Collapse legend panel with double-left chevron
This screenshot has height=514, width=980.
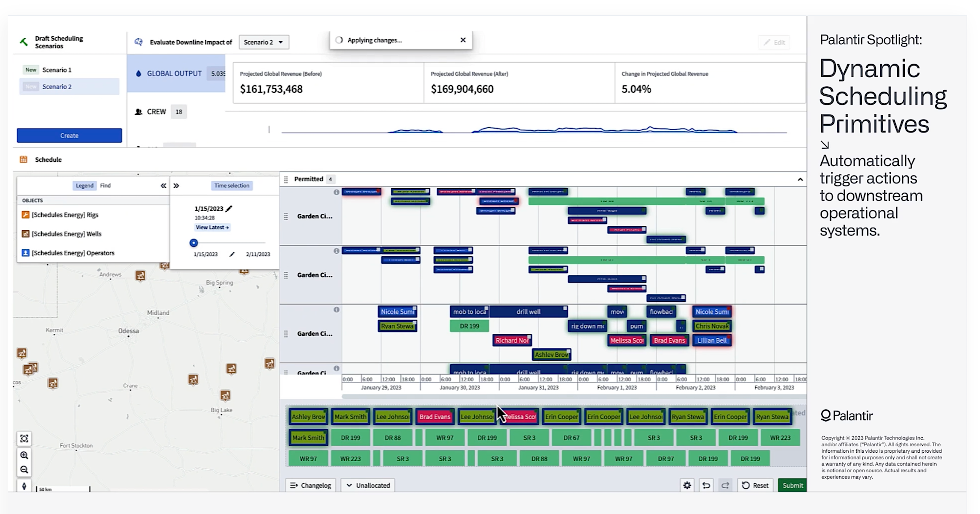pos(163,185)
